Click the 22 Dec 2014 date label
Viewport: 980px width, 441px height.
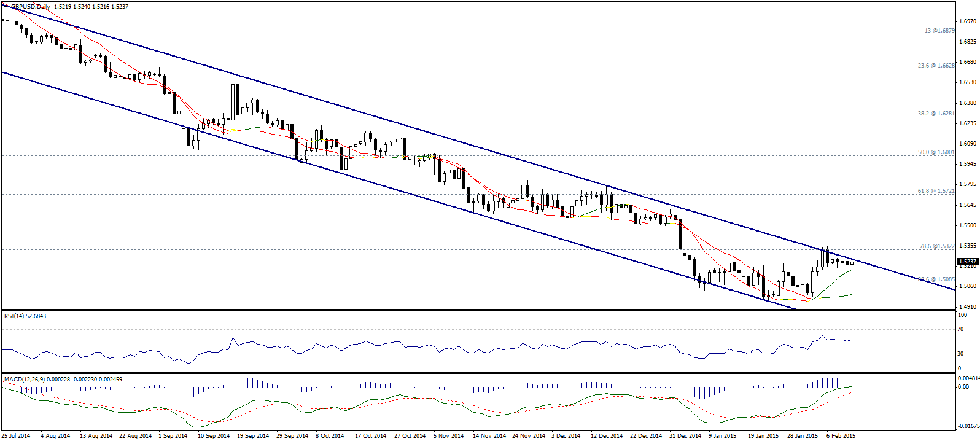[x=646, y=436]
